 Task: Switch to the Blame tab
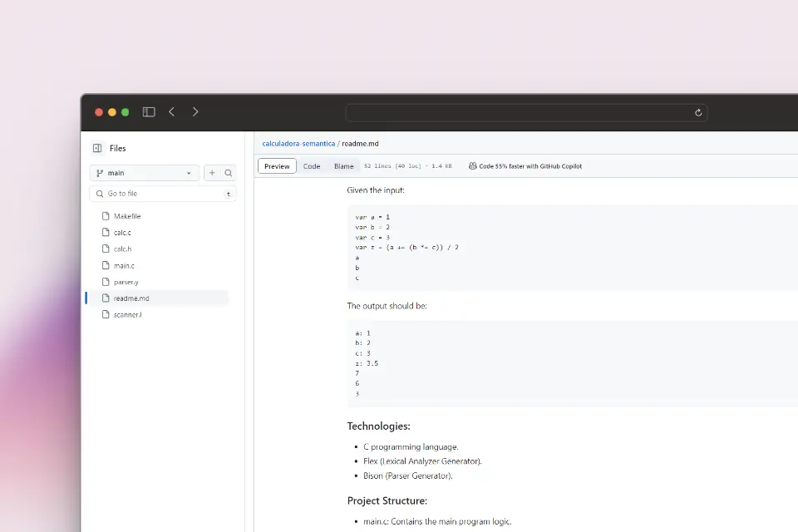pos(343,165)
